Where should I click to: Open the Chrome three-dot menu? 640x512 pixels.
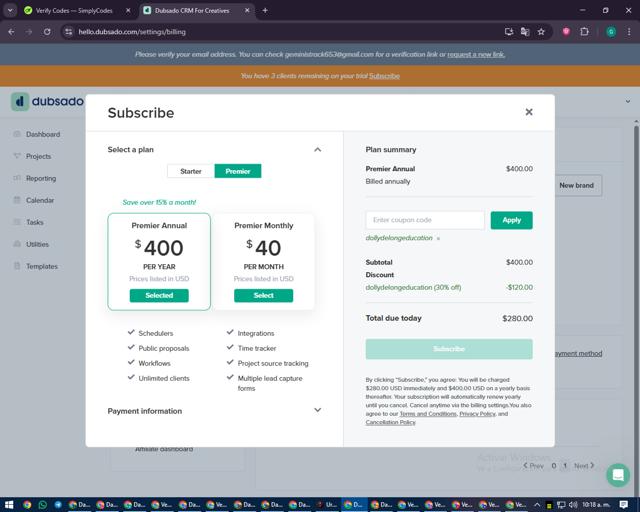(x=629, y=32)
